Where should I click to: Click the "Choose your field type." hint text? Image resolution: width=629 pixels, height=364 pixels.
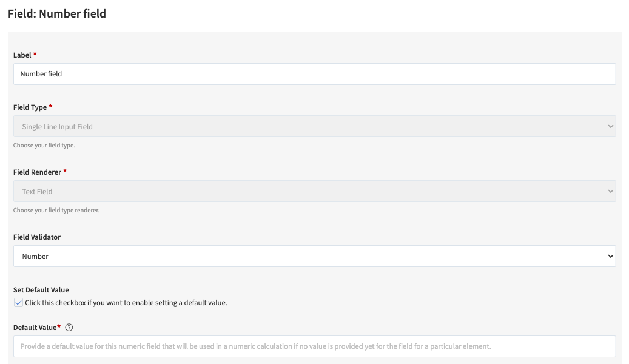click(44, 146)
